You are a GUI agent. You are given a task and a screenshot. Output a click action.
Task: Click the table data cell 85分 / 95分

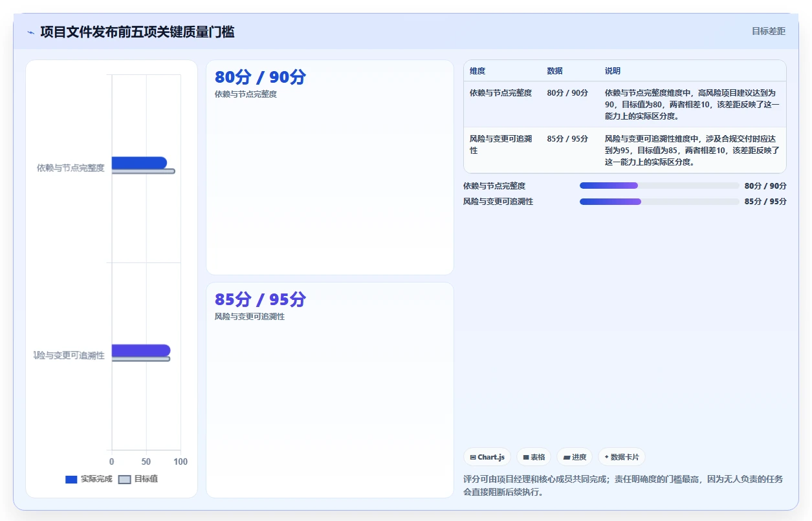[x=567, y=139]
